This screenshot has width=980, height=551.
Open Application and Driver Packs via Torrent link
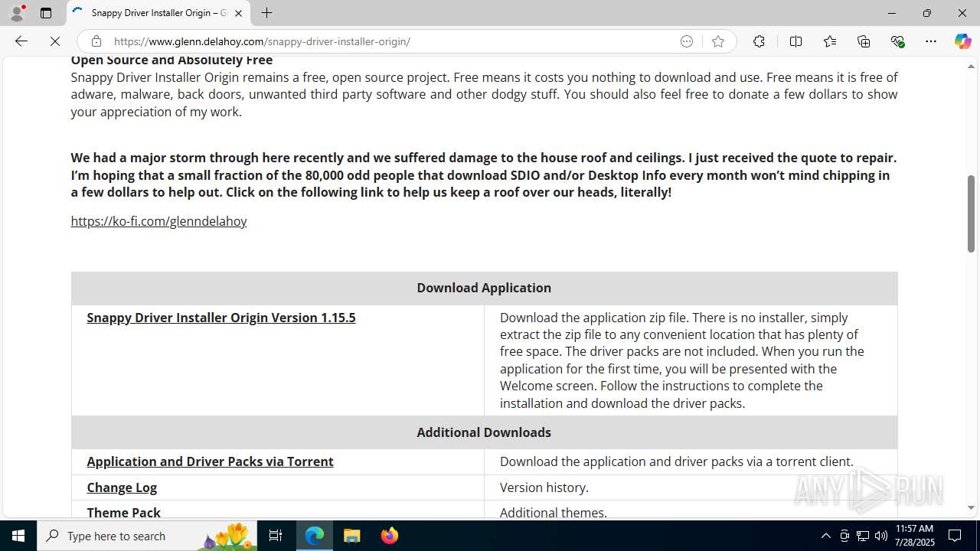(x=210, y=461)
